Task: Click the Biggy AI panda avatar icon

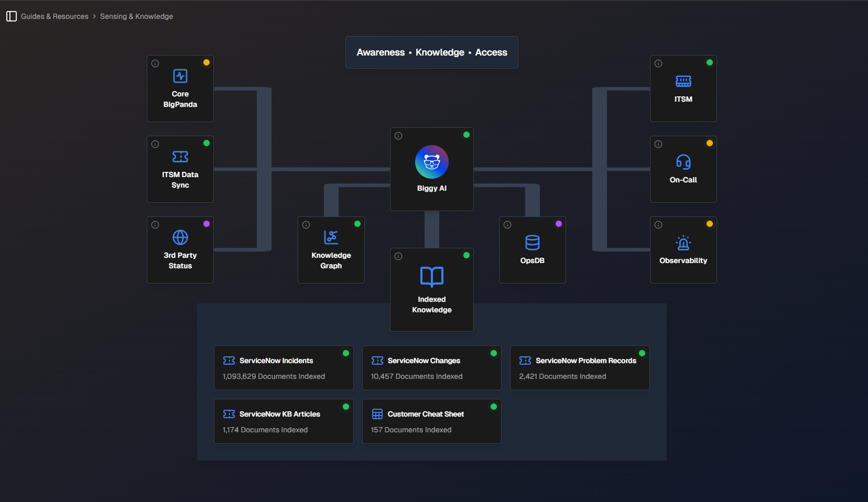Action: click(431, 162)
